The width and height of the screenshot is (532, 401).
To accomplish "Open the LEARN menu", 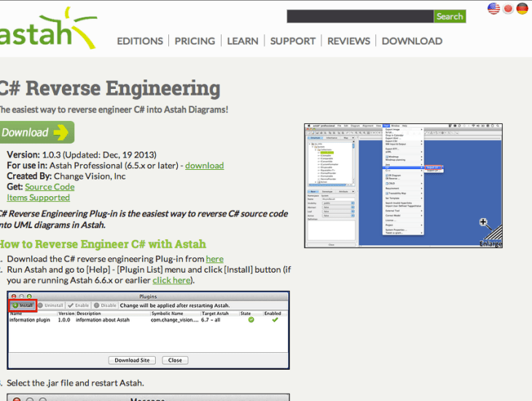I will (243, 41).
